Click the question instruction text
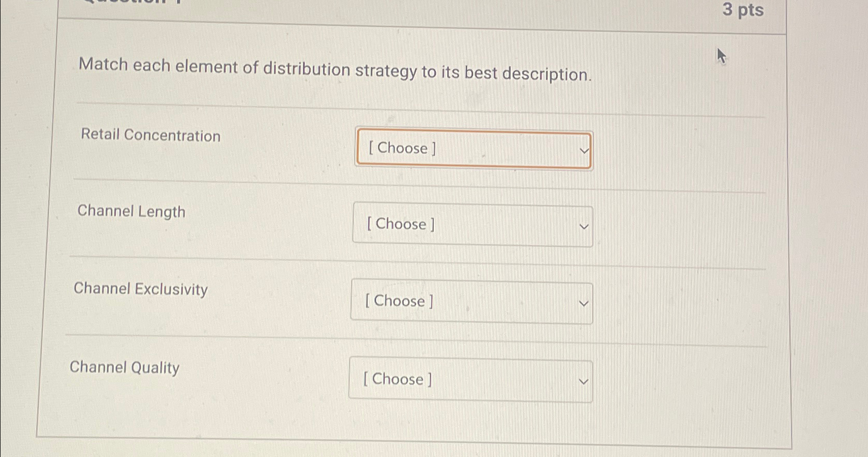The width and height of the screenshot is (868, 457). (x=336, y=71)
